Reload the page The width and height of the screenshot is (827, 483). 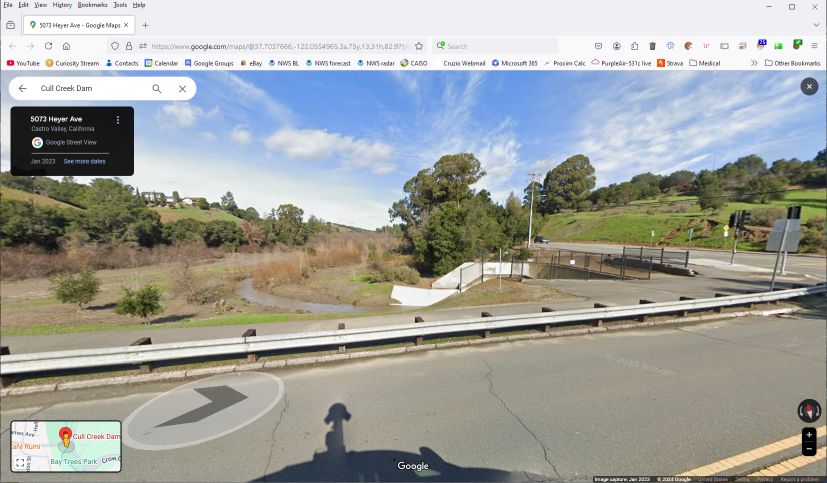[x=49, y=46]
